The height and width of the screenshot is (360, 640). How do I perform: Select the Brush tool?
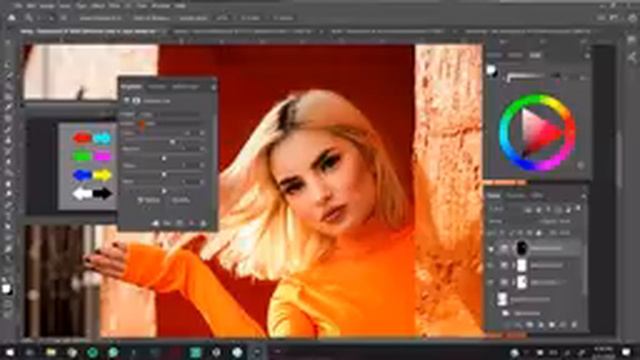8,129
